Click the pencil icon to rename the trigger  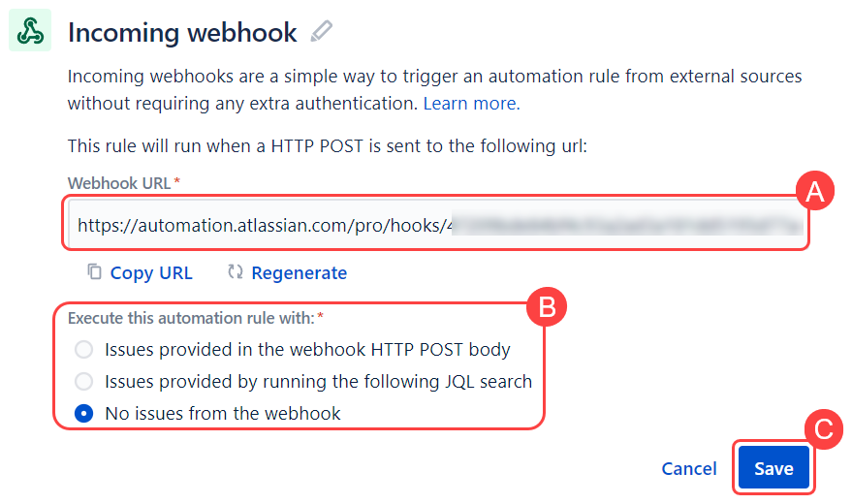(321, 32)
